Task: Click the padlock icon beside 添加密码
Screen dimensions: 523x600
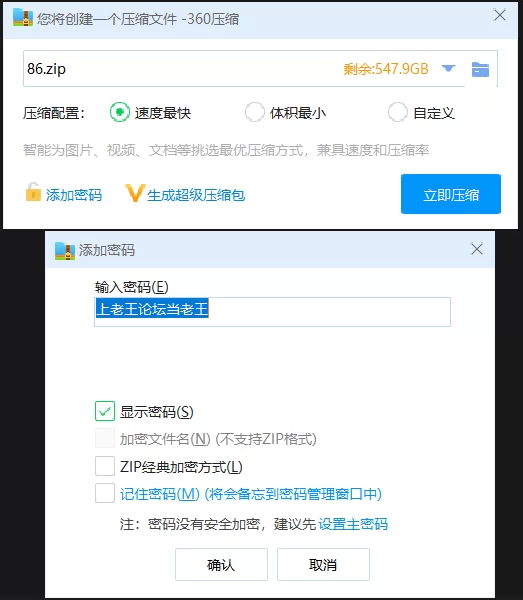Action: pyautogui.click(x=33, y=192)
